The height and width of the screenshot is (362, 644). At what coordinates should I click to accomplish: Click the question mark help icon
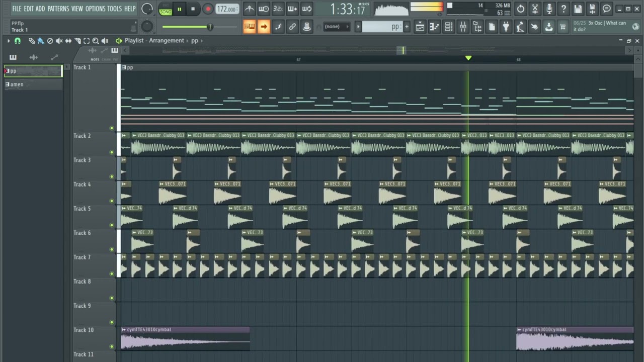[563, 9]
